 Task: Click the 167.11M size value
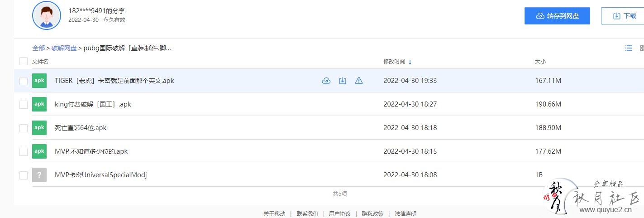point(548,81)
